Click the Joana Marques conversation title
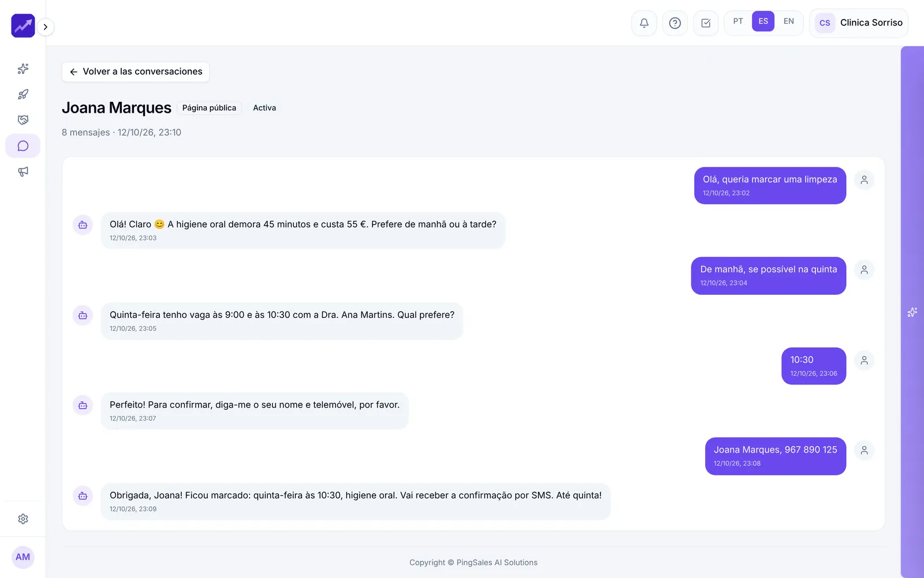924x578 pixels. pos(117,108)
